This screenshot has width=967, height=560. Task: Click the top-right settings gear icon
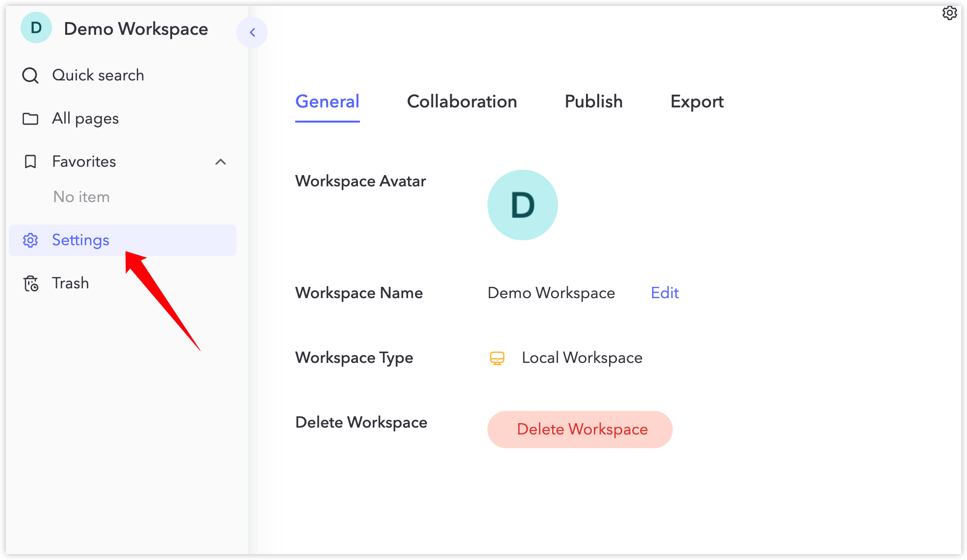(950, 13)
